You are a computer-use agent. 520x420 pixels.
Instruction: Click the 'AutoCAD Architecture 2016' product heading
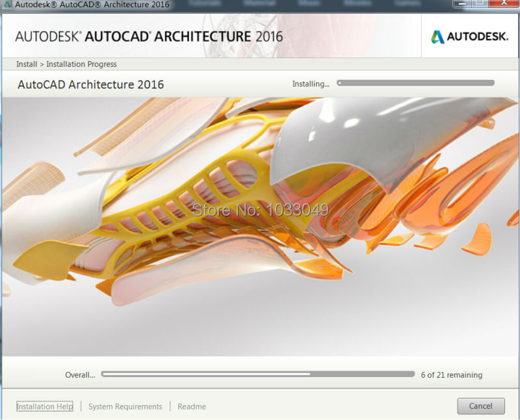click(90, 85)
